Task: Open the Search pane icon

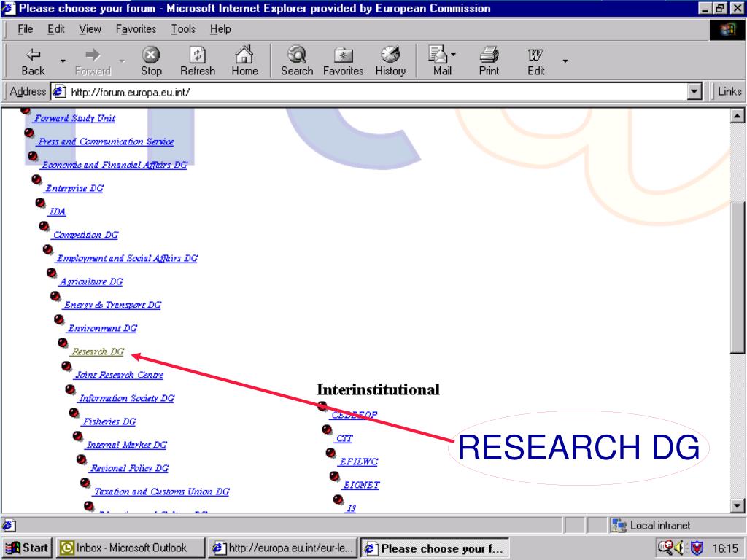Action: [297, 61]
